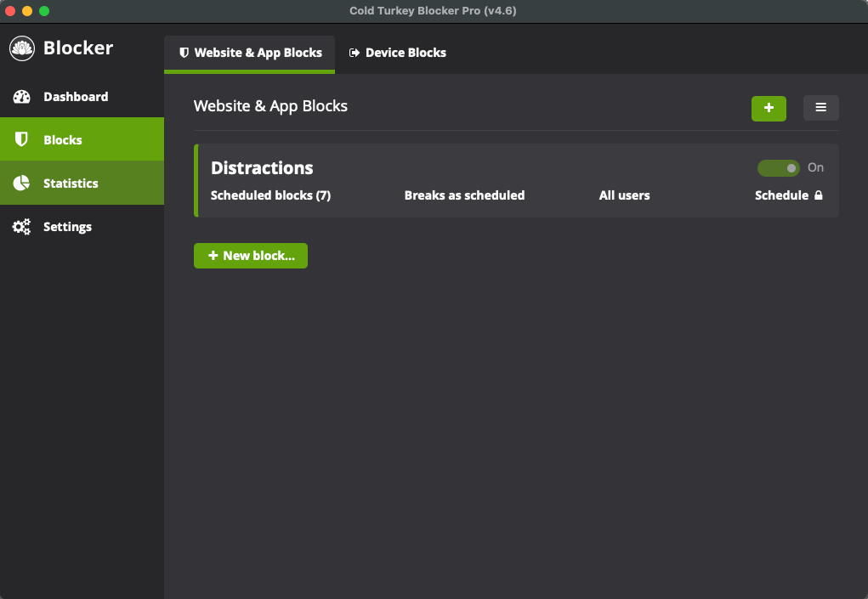The width and height of the screenshot is (868, 599).
Task: Click the Cold Turkey turkey logo icon
Action: pos(22,48)
